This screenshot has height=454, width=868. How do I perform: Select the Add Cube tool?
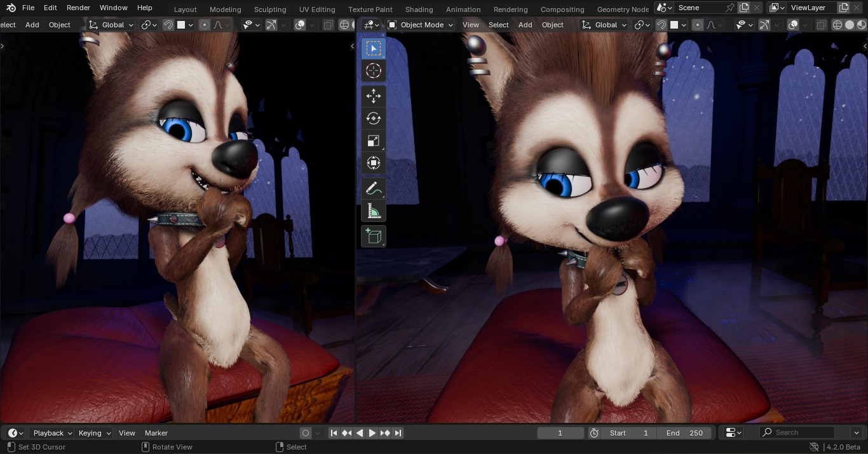pos(374,237)
